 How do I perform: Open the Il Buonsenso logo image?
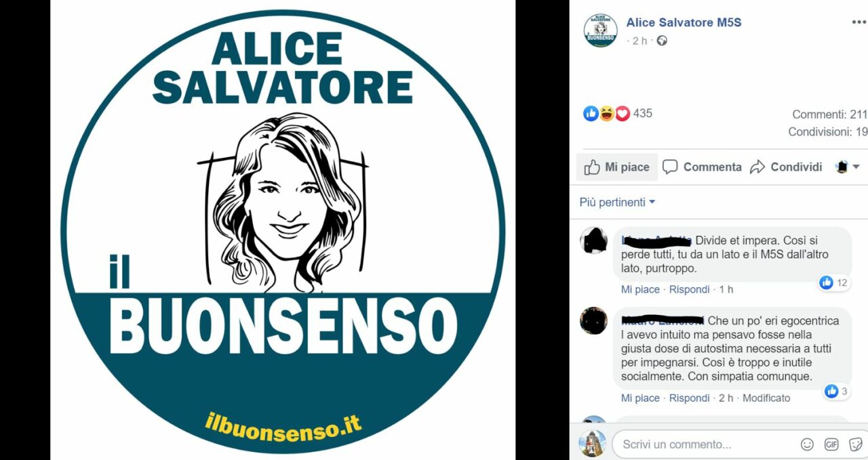(283, 230)
